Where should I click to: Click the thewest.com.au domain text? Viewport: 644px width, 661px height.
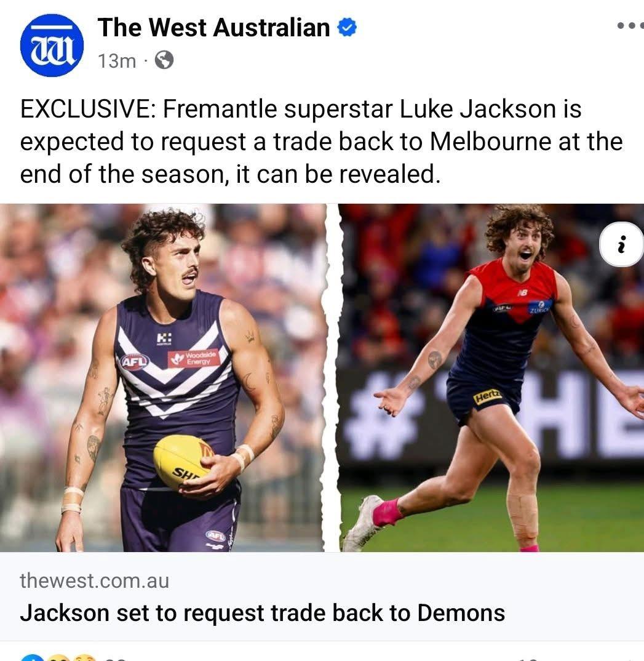coord(94,581)
